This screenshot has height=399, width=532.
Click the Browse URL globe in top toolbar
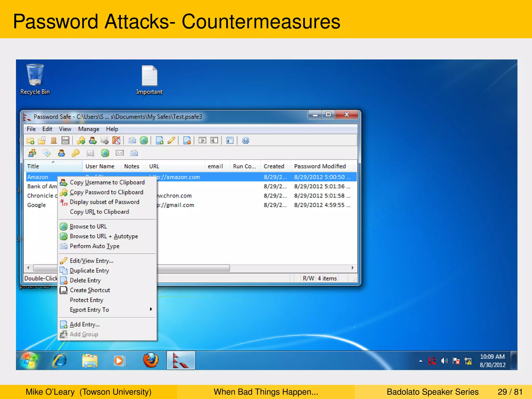144,141
